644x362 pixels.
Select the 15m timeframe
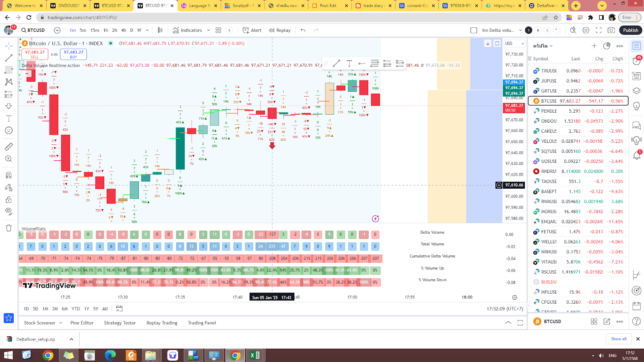[x=95, y=30]
